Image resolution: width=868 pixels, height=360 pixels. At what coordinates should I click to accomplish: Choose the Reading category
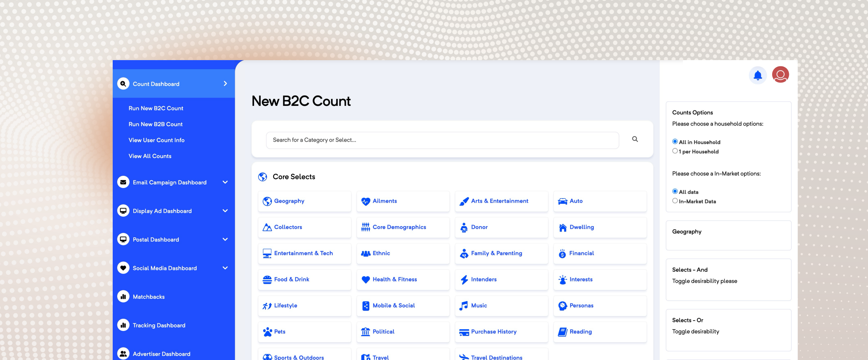[600, 332]
